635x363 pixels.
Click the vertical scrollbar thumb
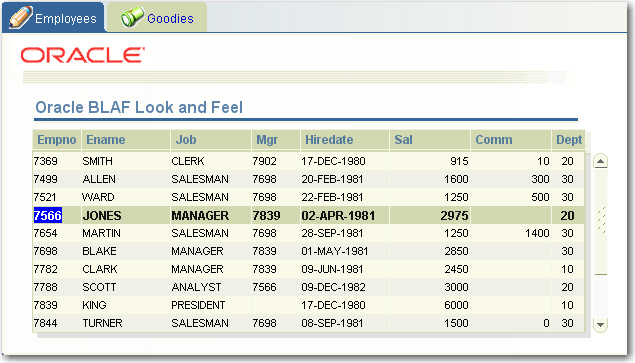coord(600,222)
